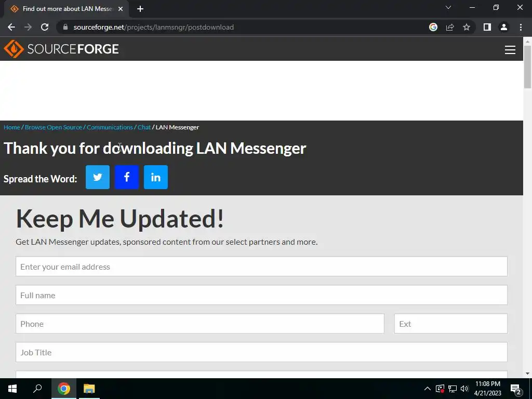532x399 pixels.
Task: Close the LAN Messenger tab
Action: (x=121, y=9)
